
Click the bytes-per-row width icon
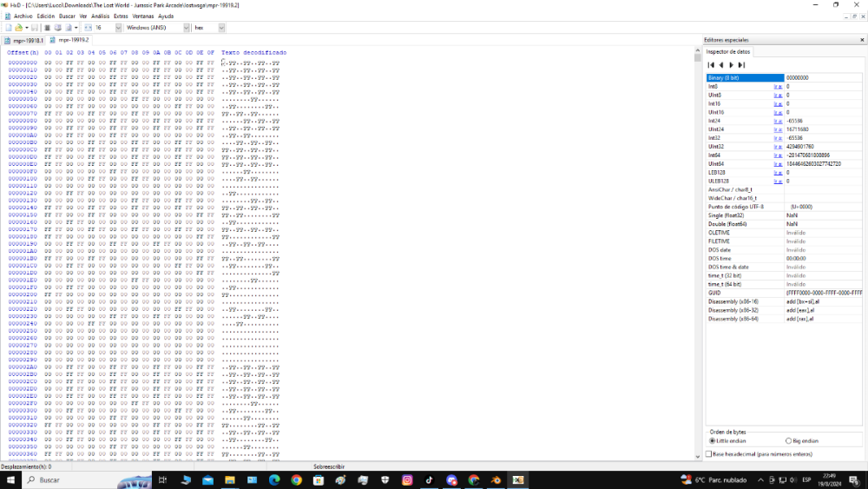(x=88, y=28)
